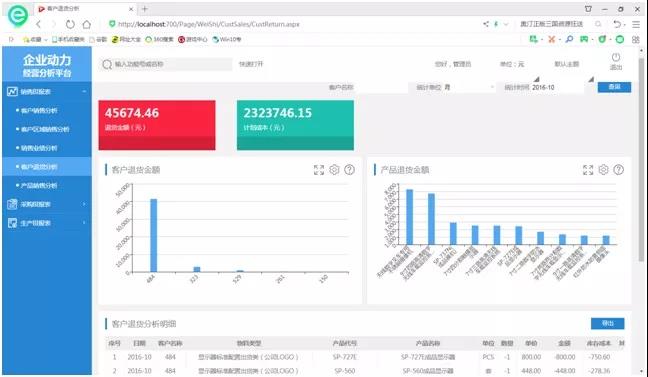Click the browser forward arrow
The image size is (648, 377).
[x=54, y=24]
